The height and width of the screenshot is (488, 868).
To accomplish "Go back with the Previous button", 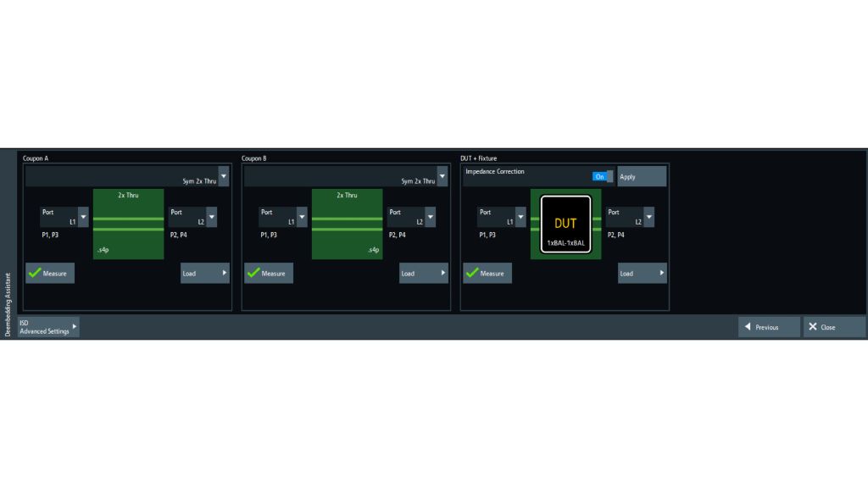I will point(769,327).
